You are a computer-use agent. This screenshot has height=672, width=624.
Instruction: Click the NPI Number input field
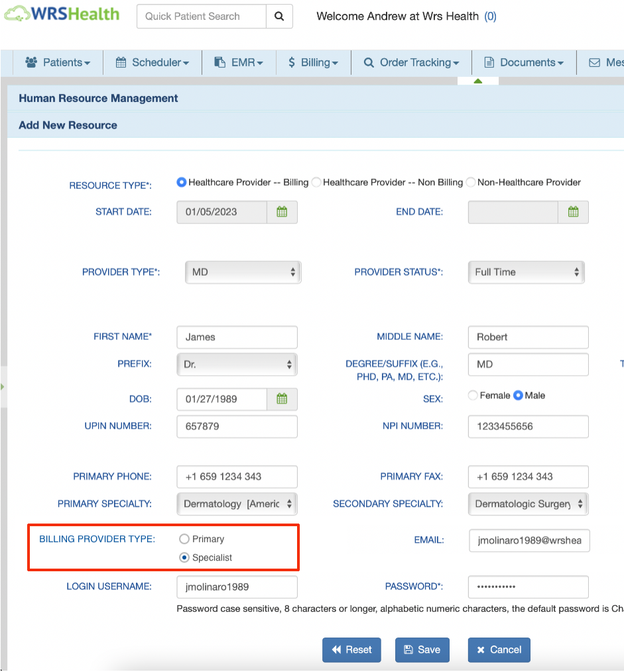point(528,427)
